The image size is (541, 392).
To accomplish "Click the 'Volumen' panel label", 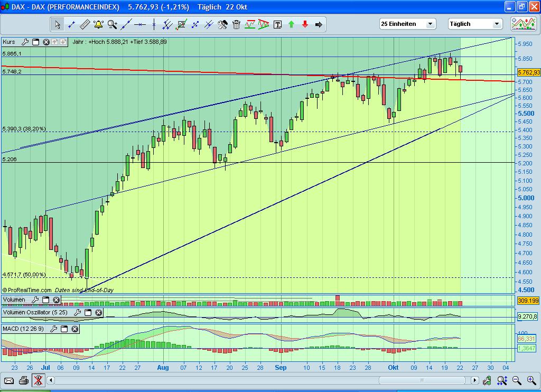I will (14, 300).
